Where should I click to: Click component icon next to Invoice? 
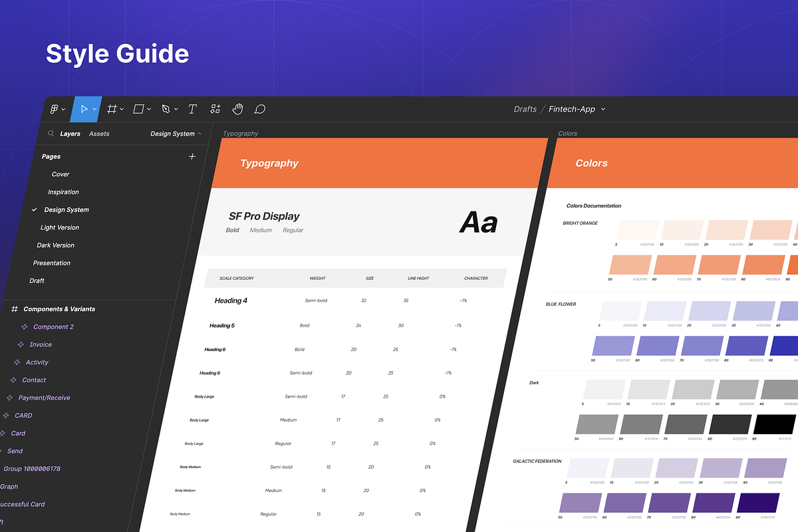pos(21,344)
